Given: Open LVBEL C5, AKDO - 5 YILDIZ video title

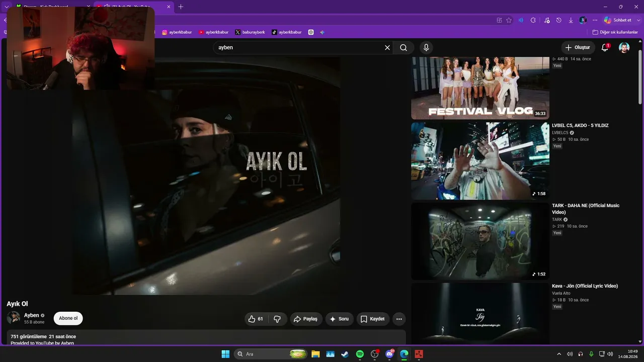Looking at the screenshot, I should 580,126.
